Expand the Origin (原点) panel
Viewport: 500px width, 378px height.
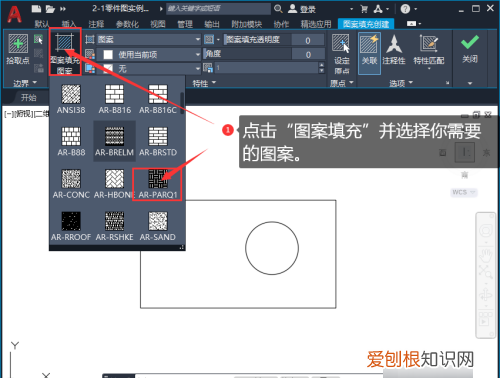pos(342,83)
